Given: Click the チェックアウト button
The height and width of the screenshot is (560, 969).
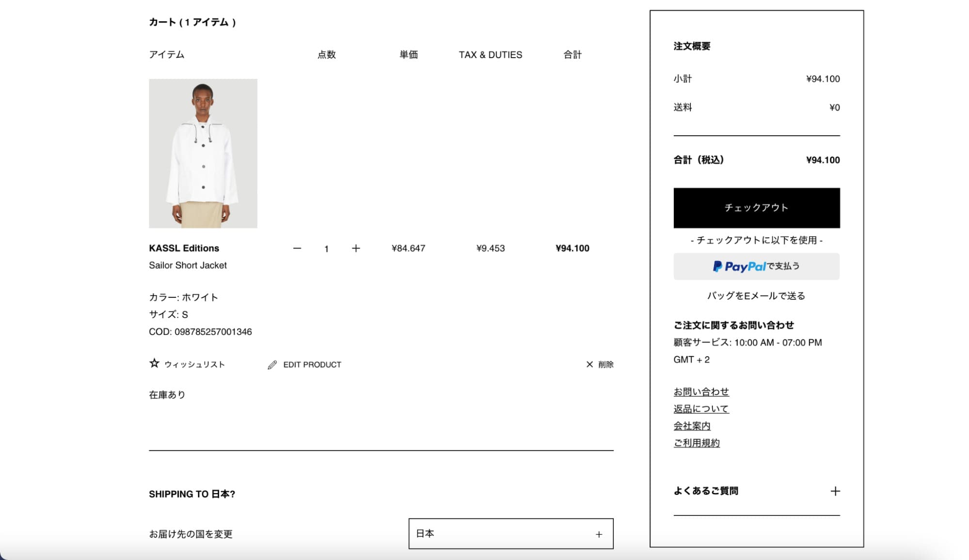Looking at the screenshot, I should pos(756,208).
